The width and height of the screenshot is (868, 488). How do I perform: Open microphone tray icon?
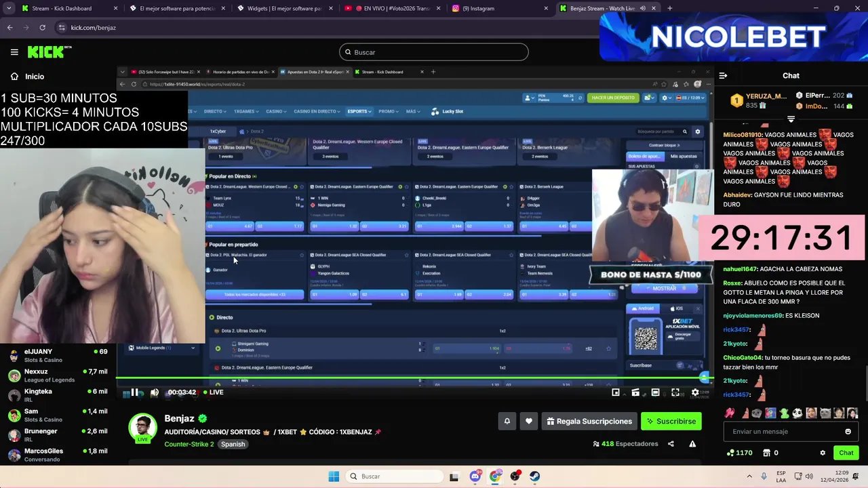764,476
